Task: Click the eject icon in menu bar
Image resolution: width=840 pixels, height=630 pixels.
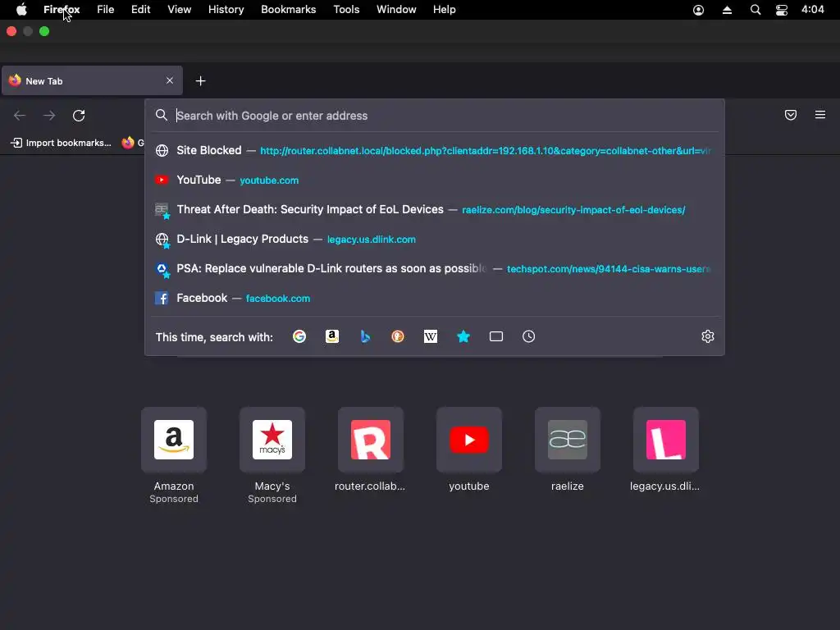Action: [x=727, y=10]
